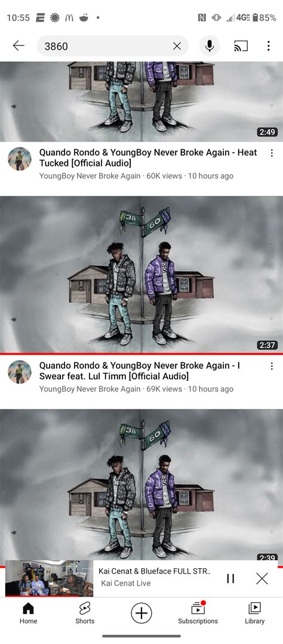The height and width of the screenshot is (644, 283).
Task: Open the Library tab
Action: point(255,613)
